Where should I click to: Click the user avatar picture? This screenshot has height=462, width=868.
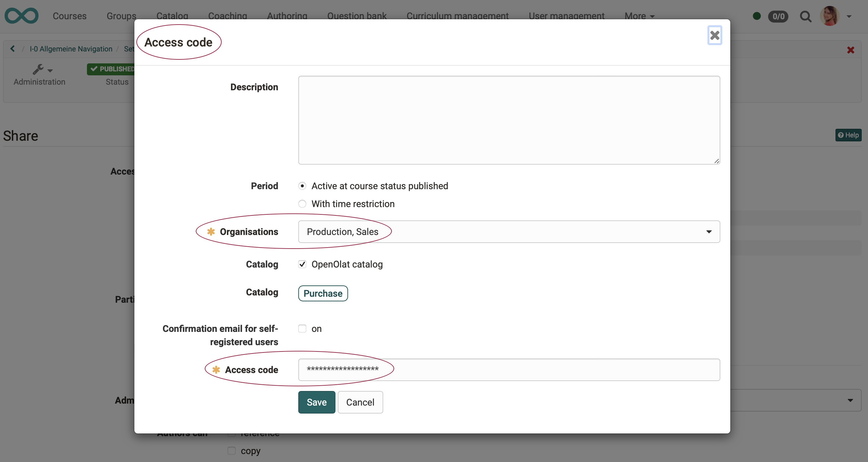(830, 16)
